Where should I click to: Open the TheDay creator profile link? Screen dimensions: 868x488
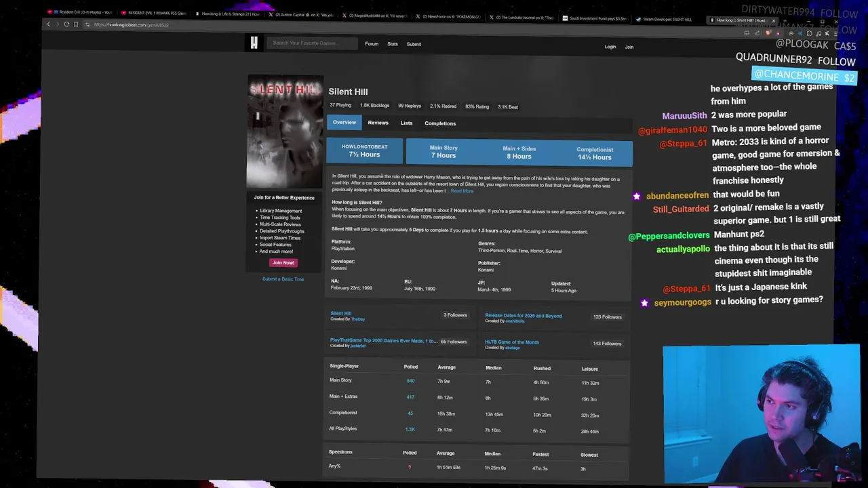358,319
